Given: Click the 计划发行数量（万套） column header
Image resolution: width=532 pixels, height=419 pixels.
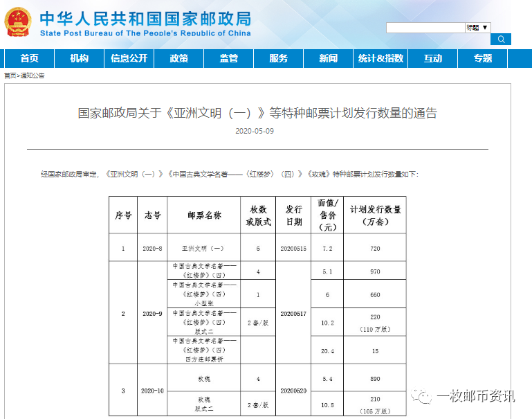Looking at the screenshot, I should tap(375, 215).
